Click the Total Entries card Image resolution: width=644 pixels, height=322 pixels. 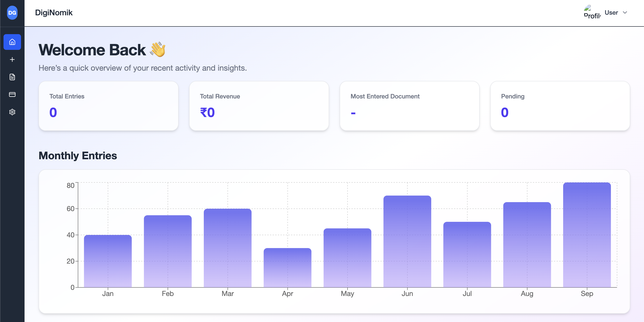click(x=108, y=106)
